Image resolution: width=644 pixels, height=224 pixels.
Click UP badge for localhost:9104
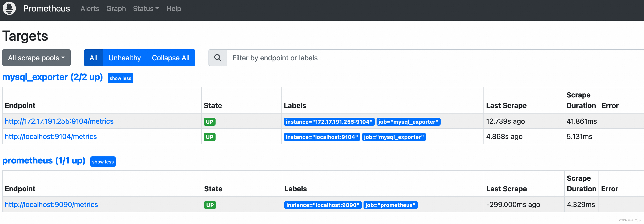click(x=210, y=137)
